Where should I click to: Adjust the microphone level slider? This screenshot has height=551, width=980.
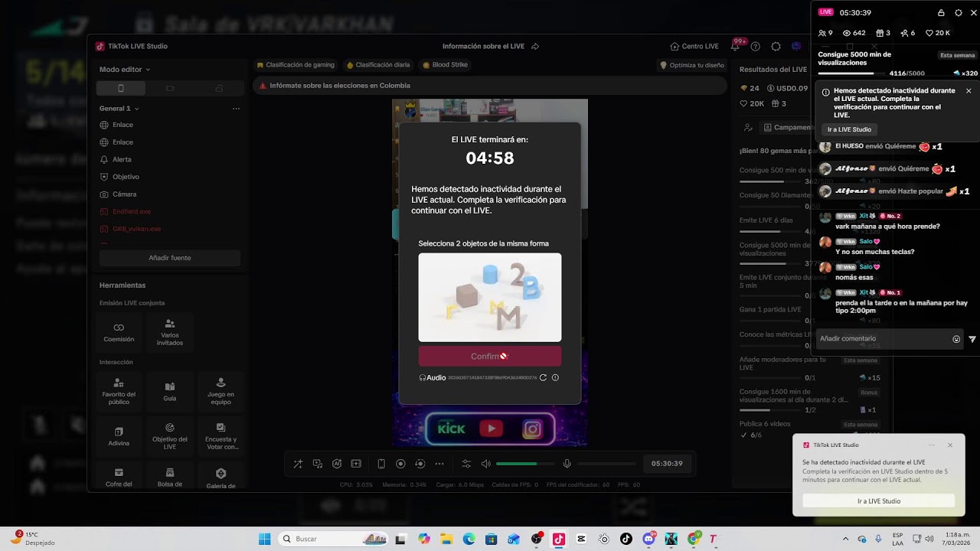[x=606, y=464]
